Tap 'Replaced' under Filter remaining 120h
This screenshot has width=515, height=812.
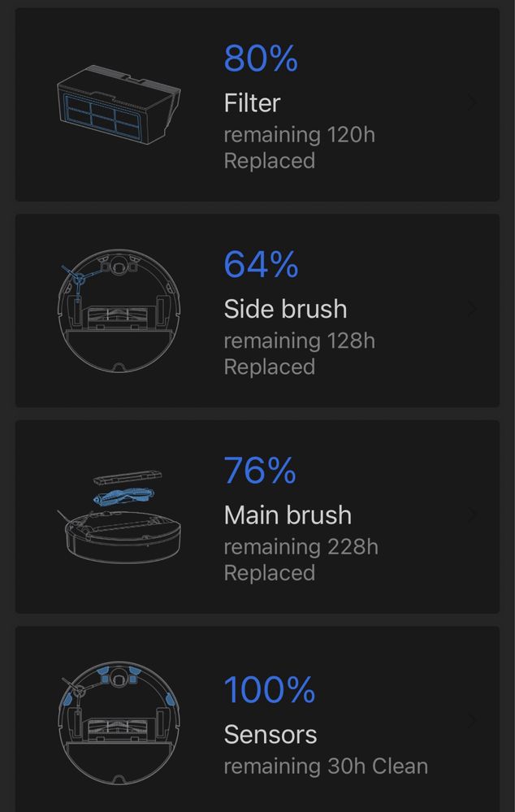(269, 161)
